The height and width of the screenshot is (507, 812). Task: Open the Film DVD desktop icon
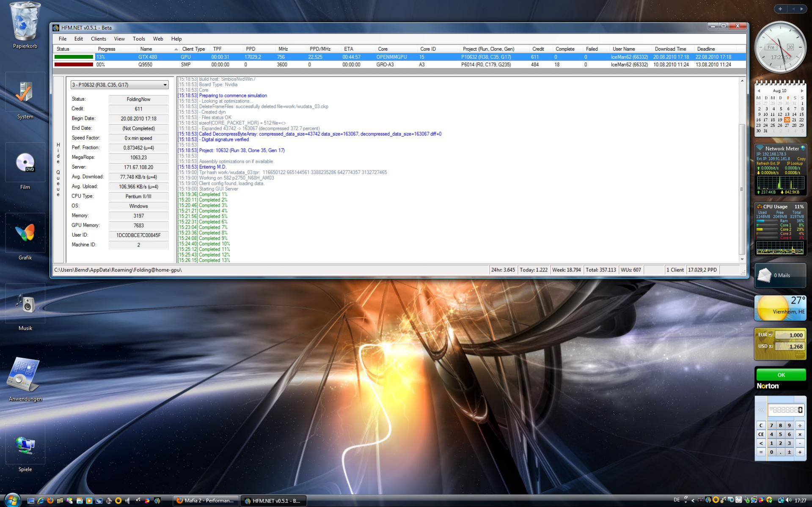[25, 167]
